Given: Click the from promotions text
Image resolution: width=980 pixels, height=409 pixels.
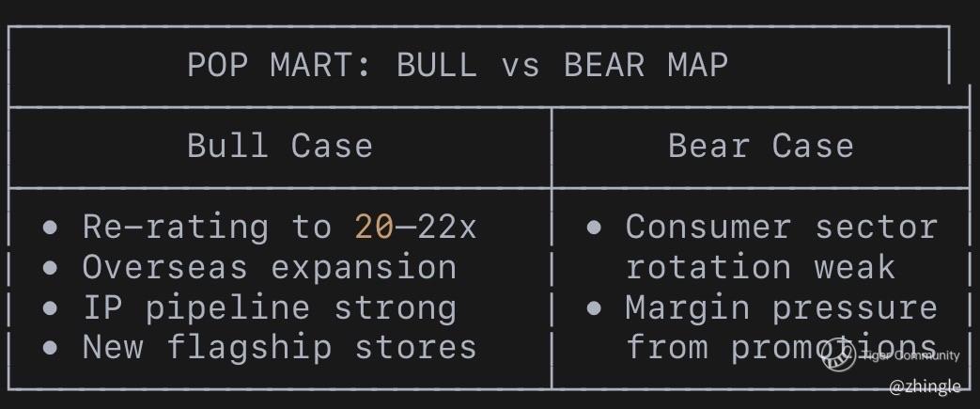Looking at the screenshot, I should (782, 347).
